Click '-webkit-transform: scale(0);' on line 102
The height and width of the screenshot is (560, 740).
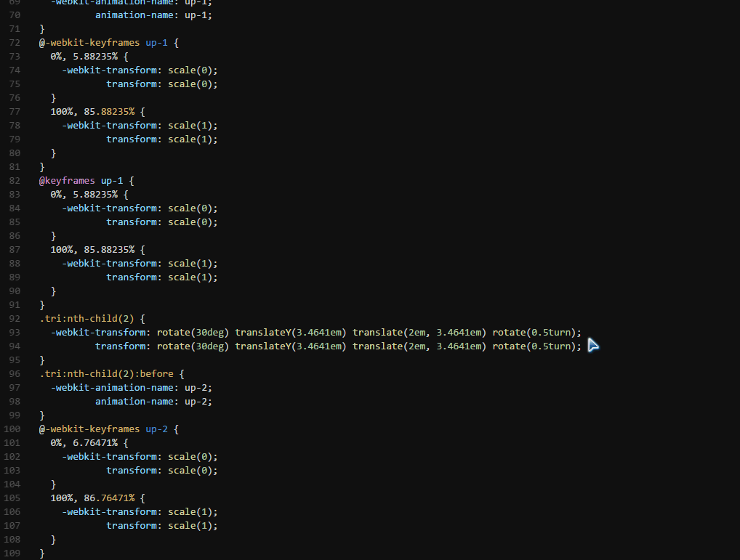[140, 456]
